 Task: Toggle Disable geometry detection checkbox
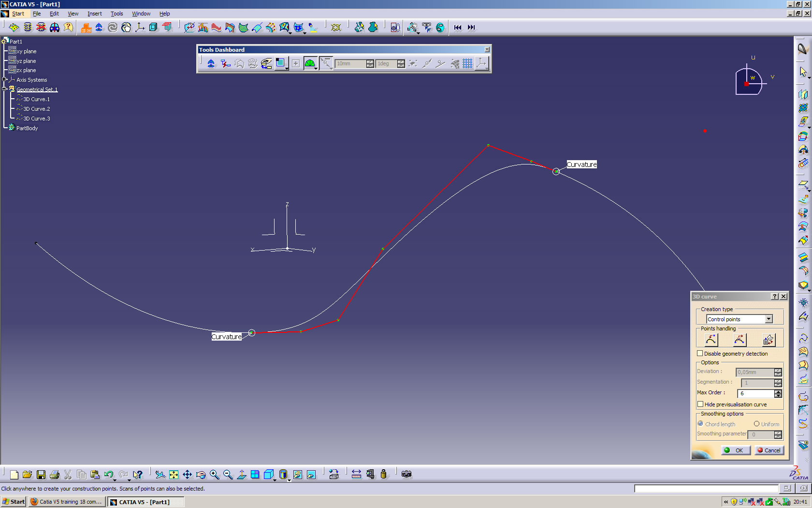click(700, 354)
